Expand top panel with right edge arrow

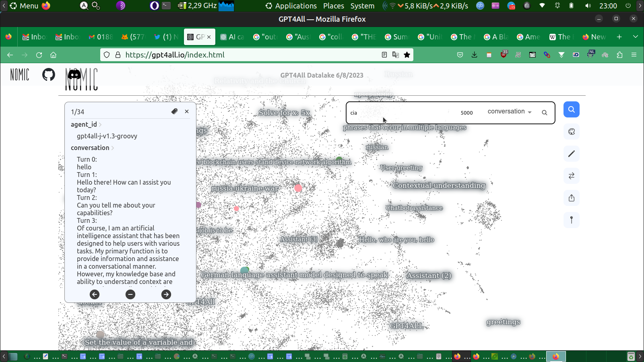pyautogui.click(x=640, y=6)
